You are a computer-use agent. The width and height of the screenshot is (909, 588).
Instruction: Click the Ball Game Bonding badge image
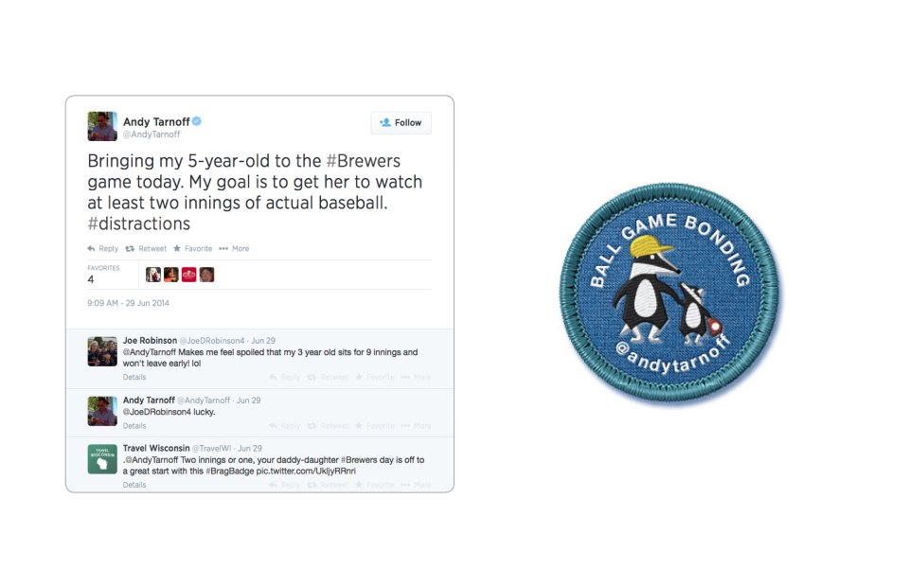click(x=670, y=294)
